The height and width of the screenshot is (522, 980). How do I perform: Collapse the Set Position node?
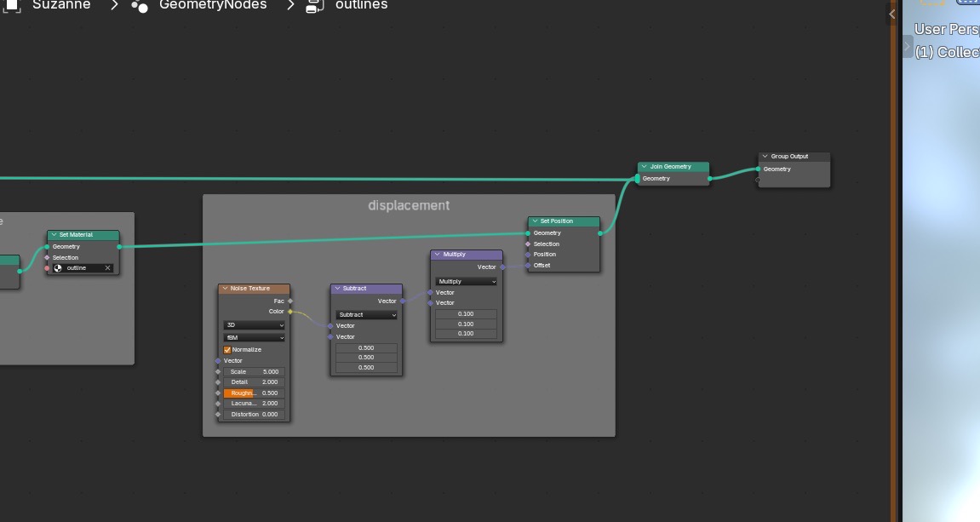(x=535, y=221)
